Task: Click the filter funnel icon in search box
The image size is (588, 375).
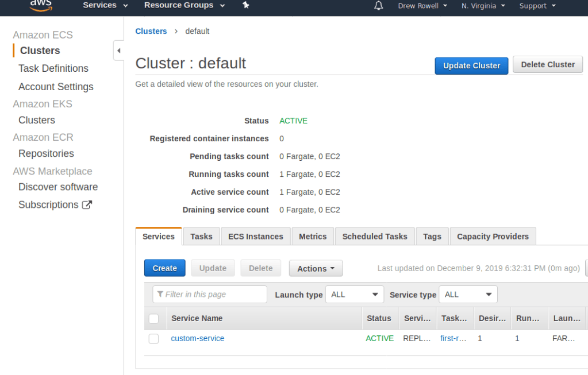Action: click(x=160, y=295)
